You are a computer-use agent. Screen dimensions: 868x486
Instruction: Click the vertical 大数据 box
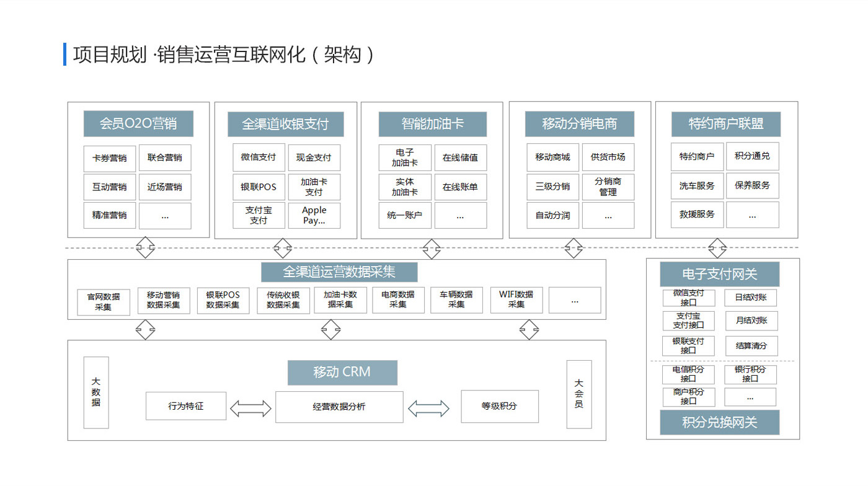(96, 392)
